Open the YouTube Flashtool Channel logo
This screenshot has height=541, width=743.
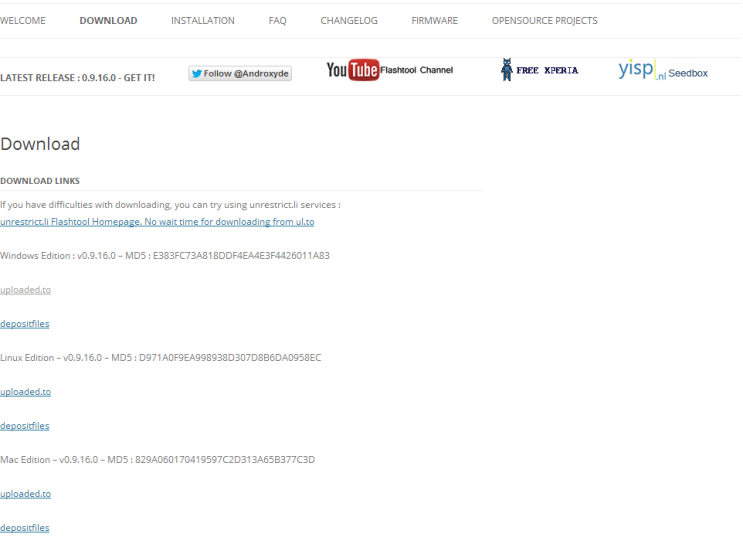390,70
